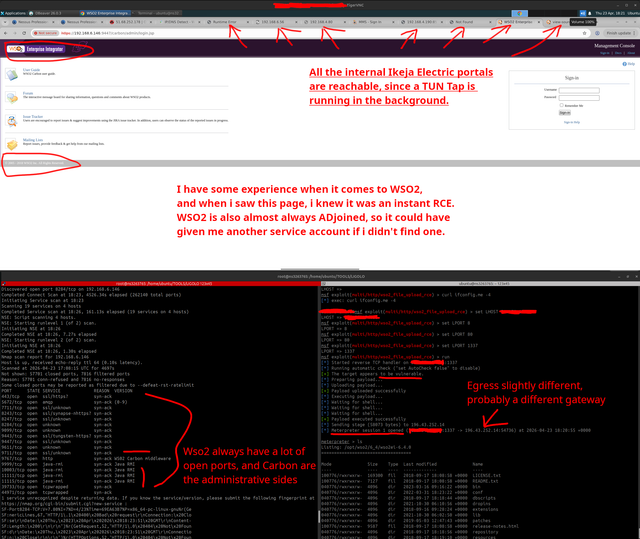Reload the page with the refresh icon
This screenshot has height=539, width=640.
(24, 33)
